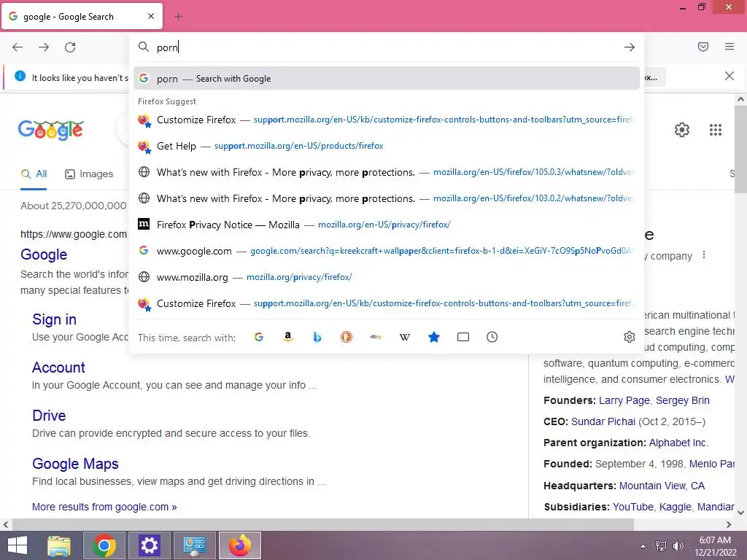Open a new tab with the plus button
The image size is (747, 560).
[x=179, y=17]
